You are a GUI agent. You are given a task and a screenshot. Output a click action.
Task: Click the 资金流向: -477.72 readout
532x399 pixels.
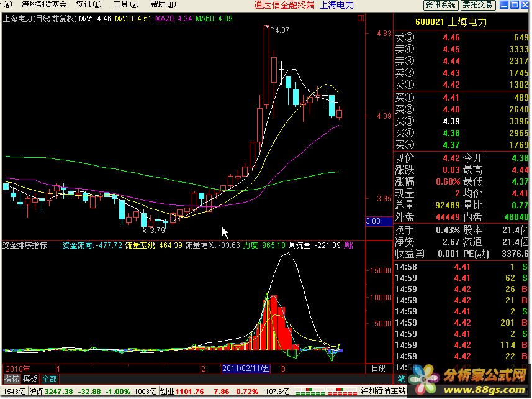pos(92,245)
